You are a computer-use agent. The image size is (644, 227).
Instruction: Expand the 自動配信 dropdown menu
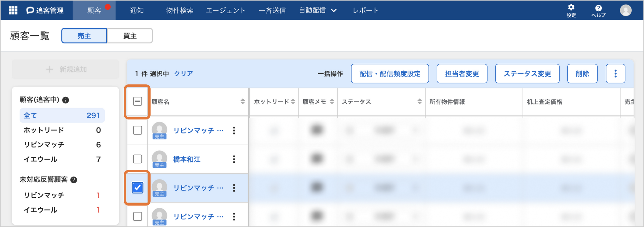[x=318, y=10]
